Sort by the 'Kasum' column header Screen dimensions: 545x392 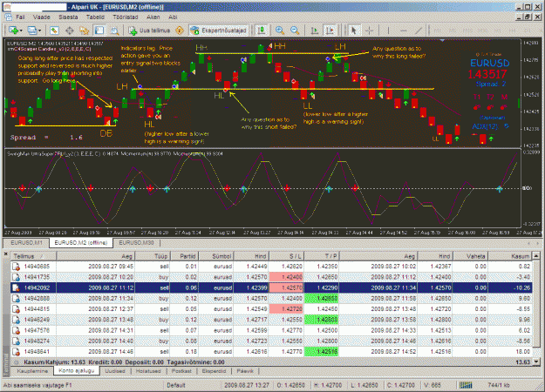click(510, 256)
